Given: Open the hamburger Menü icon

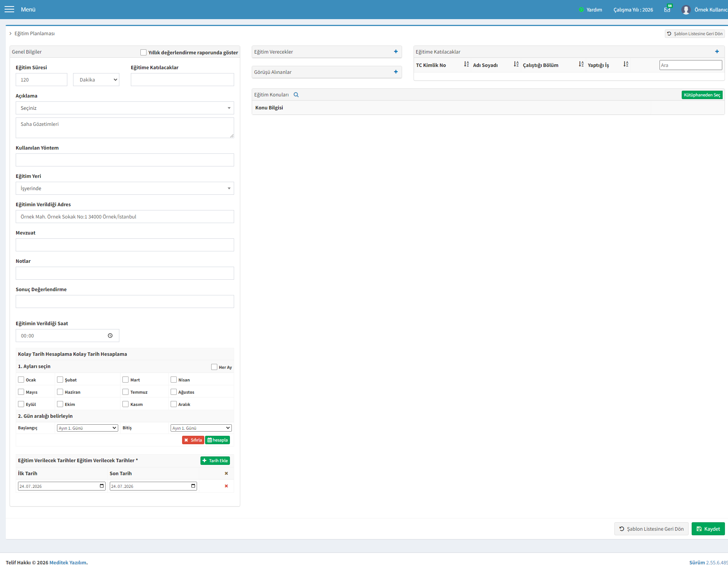Looking at the screenshot, I should pos(9,9).
